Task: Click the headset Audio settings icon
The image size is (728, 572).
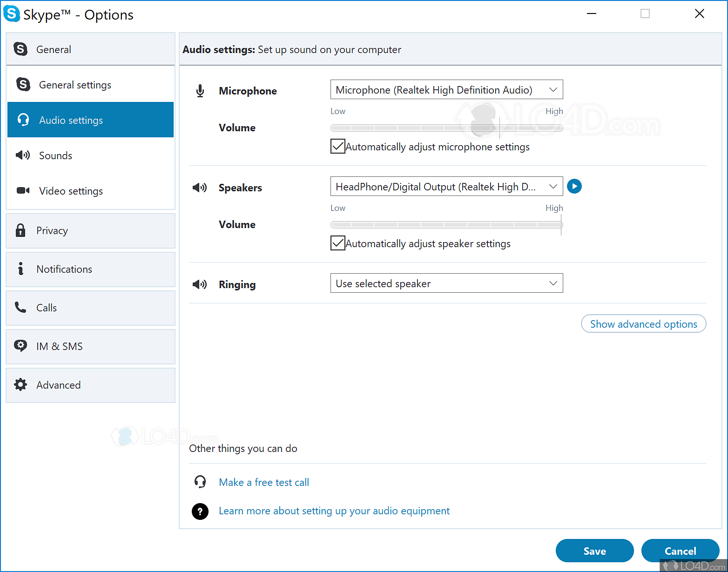Action: click(22, 120)
